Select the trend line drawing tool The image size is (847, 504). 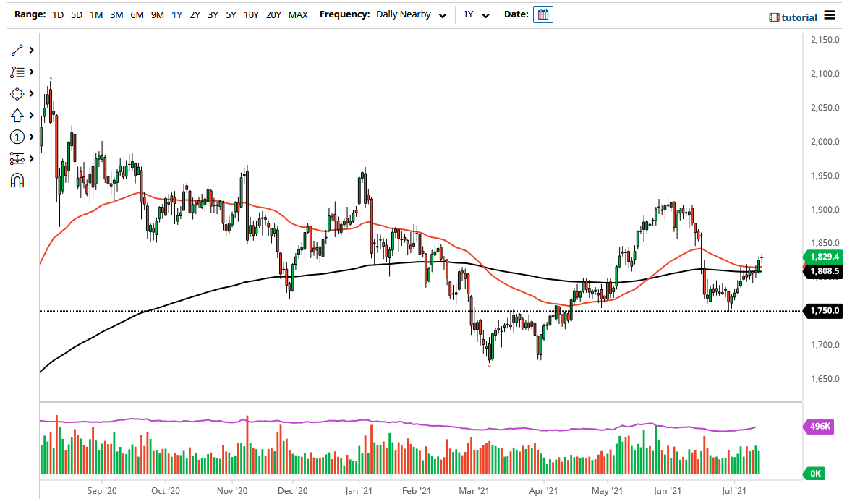point(17,50)
